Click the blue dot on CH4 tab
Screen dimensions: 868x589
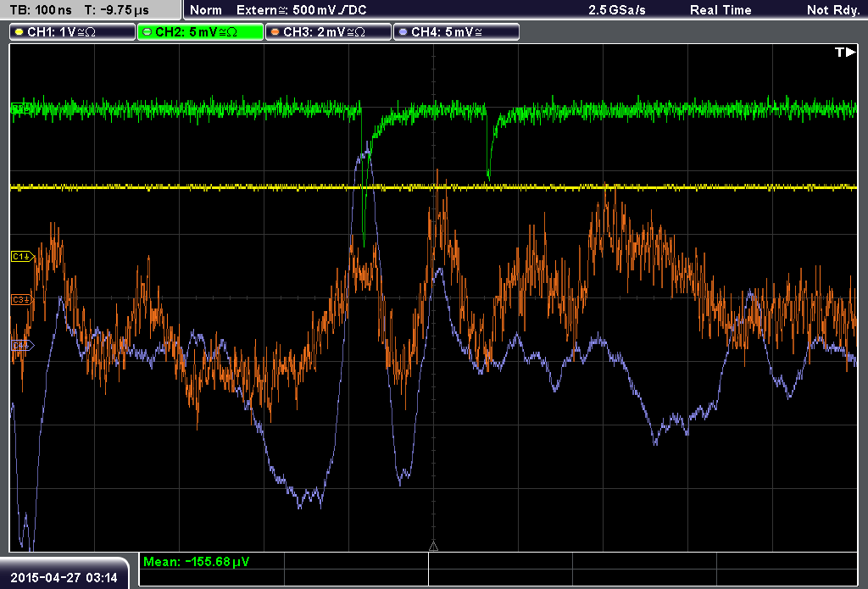[403, 32]
